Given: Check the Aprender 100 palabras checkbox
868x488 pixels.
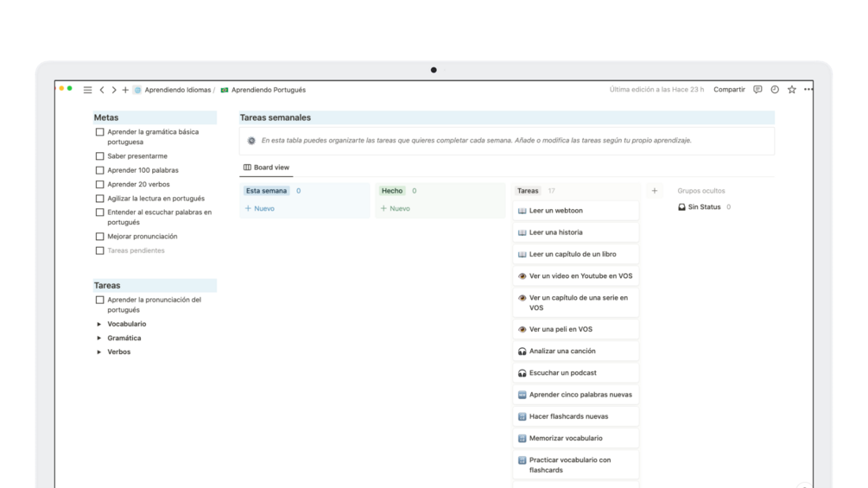Looking at the screenshot, I should (x=99, y=170).
